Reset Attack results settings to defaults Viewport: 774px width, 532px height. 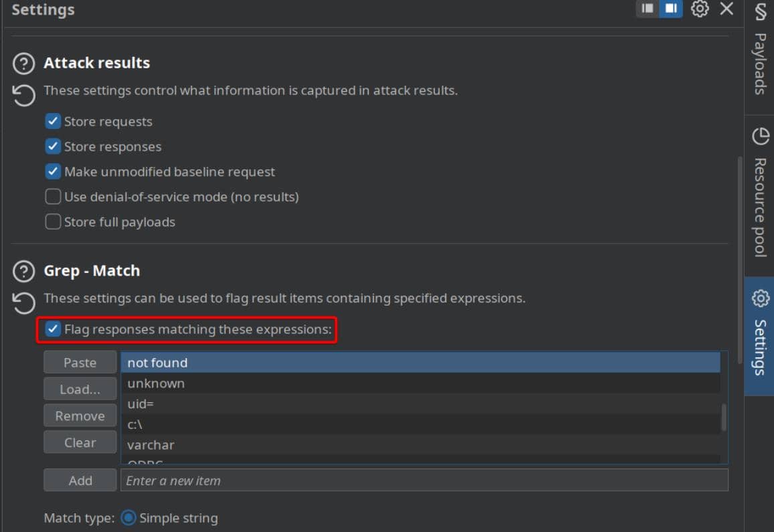point(24,94)
